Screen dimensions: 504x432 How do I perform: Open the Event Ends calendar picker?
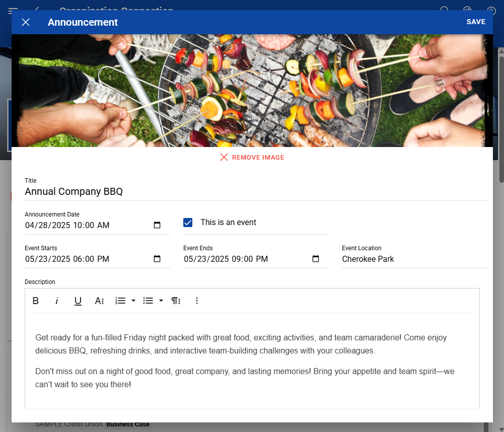coord(316,259)
